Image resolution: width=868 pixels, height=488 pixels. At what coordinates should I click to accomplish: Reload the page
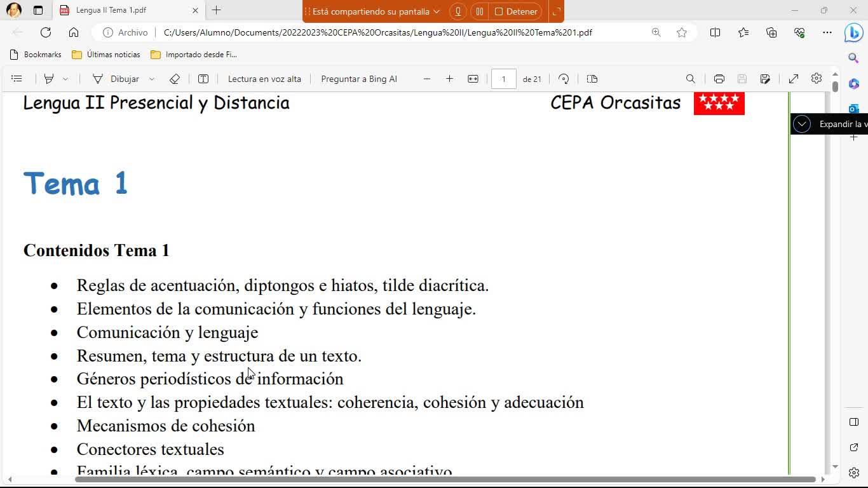pos(46,32)
